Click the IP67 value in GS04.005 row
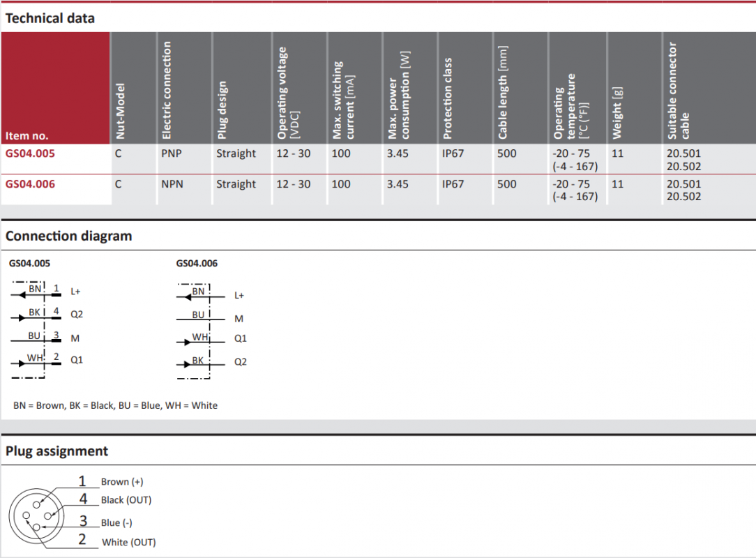Image resolution: width=756 pixels, height=558 pixels. 453,153
